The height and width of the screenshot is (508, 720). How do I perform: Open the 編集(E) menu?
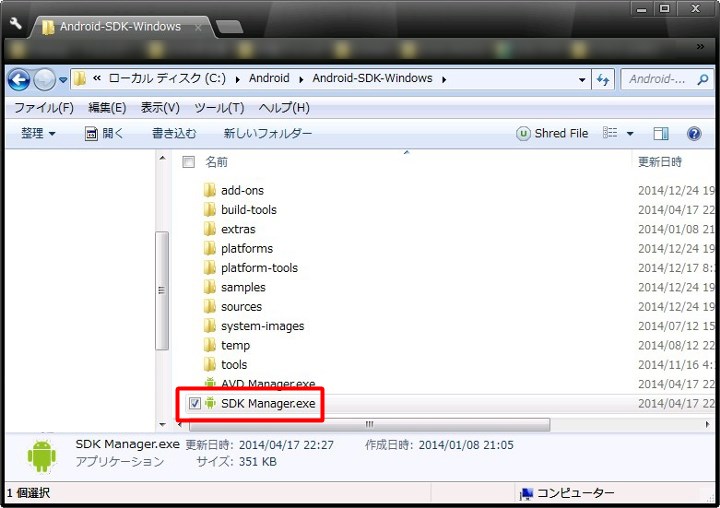coord(107,108)
